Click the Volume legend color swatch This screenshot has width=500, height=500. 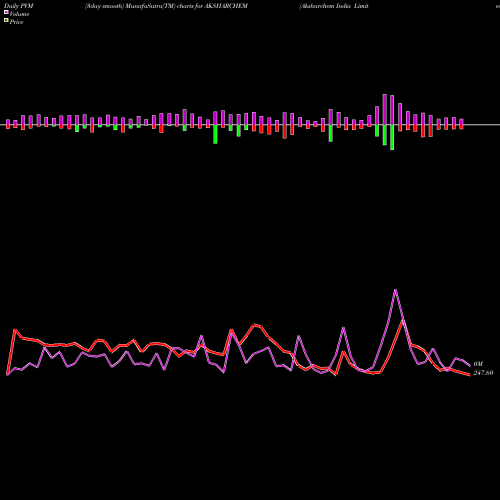pos(6,13)
